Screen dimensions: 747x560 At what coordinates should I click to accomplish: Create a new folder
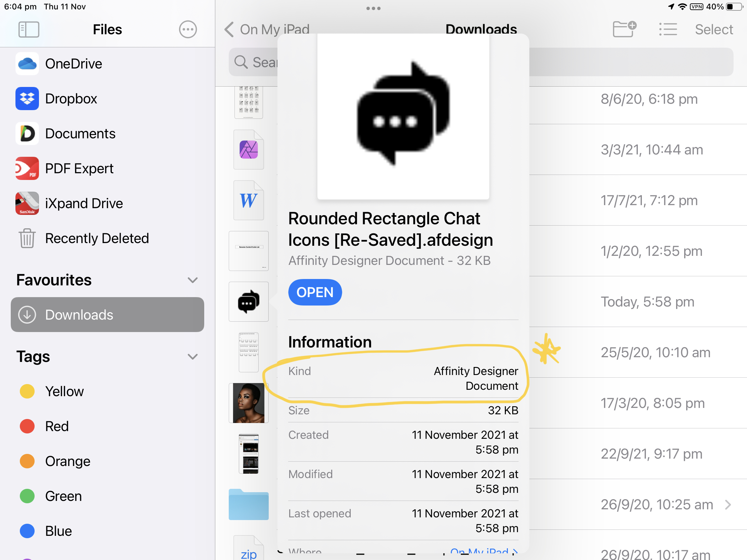tap(624, 29)
